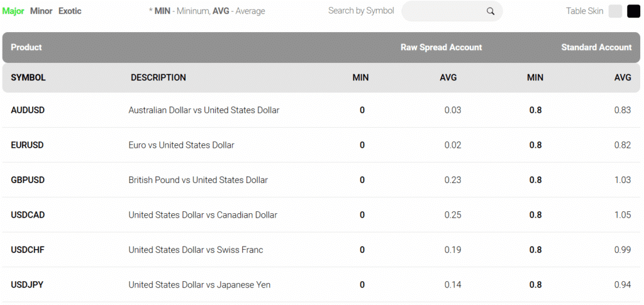The image size is (644, 305).
Task: Click GBPUSD raw average value 0.23
Action: coord(453,180)
